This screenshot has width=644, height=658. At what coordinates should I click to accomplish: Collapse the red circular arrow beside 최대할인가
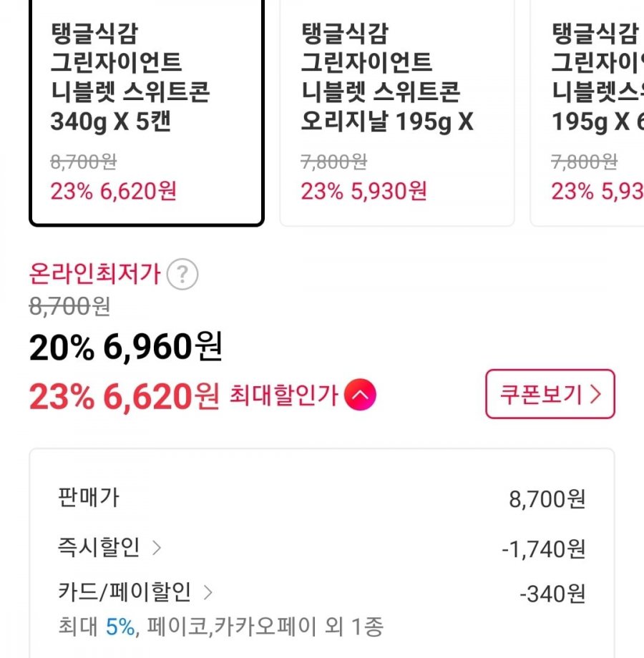coord(359,396)
